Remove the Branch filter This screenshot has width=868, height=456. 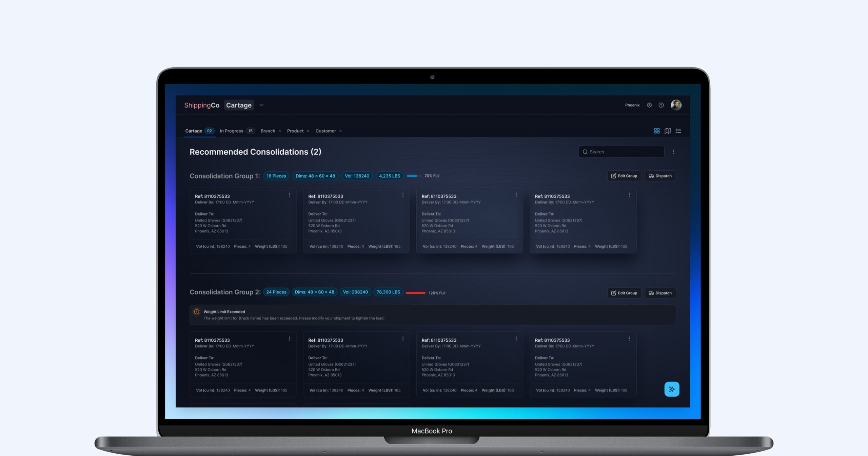[280, 131]
